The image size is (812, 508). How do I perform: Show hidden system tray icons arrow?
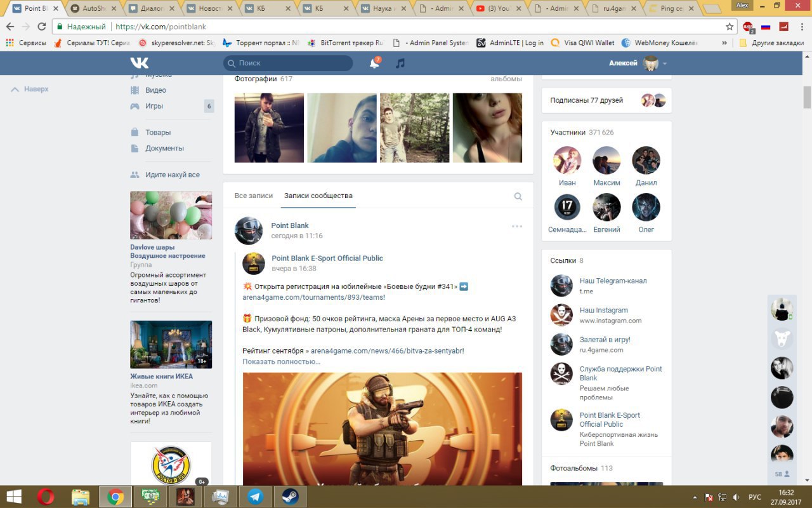[695, 497]
